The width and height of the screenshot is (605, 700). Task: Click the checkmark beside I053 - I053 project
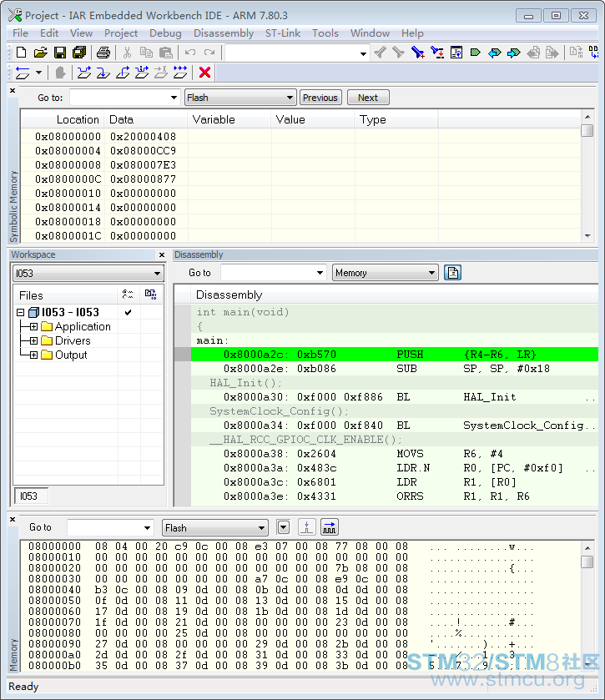coord(129,312)
